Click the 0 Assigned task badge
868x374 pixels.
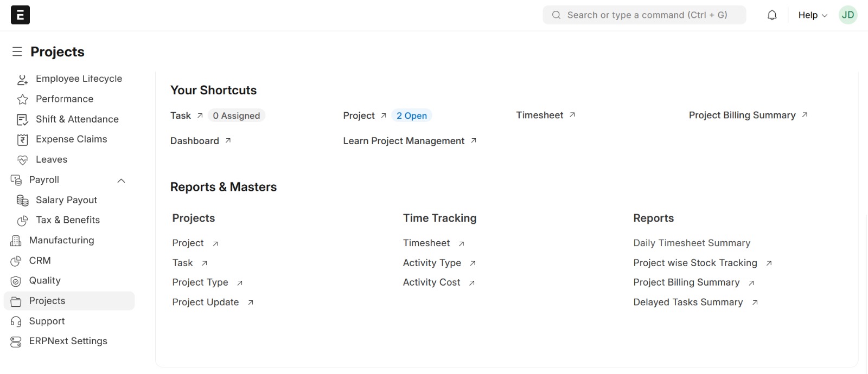pyautogui.click(x=236, y=115)
